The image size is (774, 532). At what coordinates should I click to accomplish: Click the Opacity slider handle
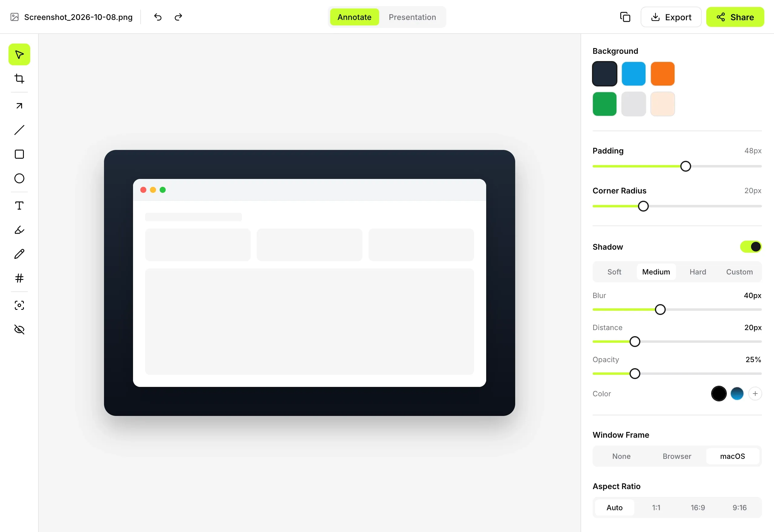tap(635, 374)
